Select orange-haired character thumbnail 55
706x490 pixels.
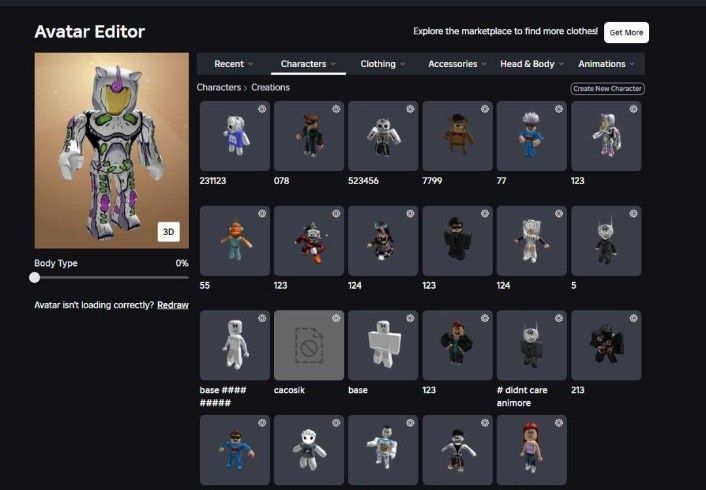click(235, 241)
